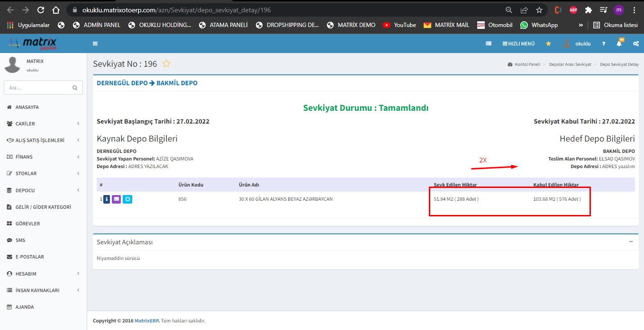The image size is (644, 330).
Task: Open Kontrol Paneli breadcrumb link
Action: click(527, 64)
